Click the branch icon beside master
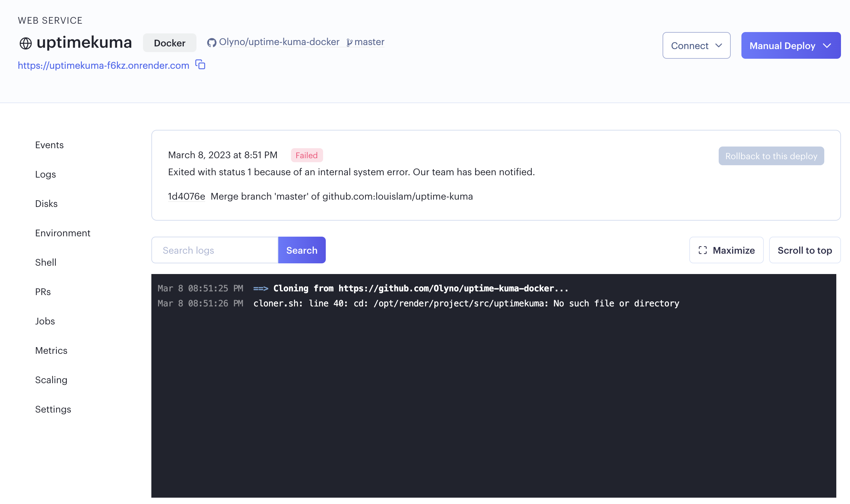This screenshot has width=850, height=504. coord(349,42)
